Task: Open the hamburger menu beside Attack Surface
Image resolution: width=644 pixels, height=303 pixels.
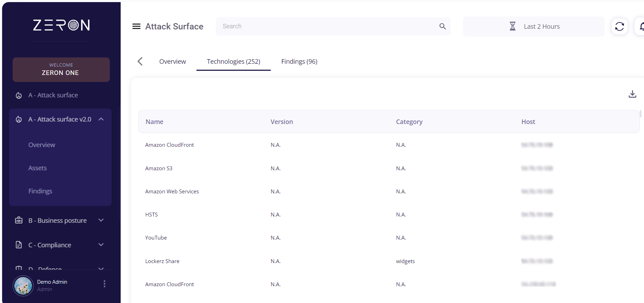Action: (136, 26)
